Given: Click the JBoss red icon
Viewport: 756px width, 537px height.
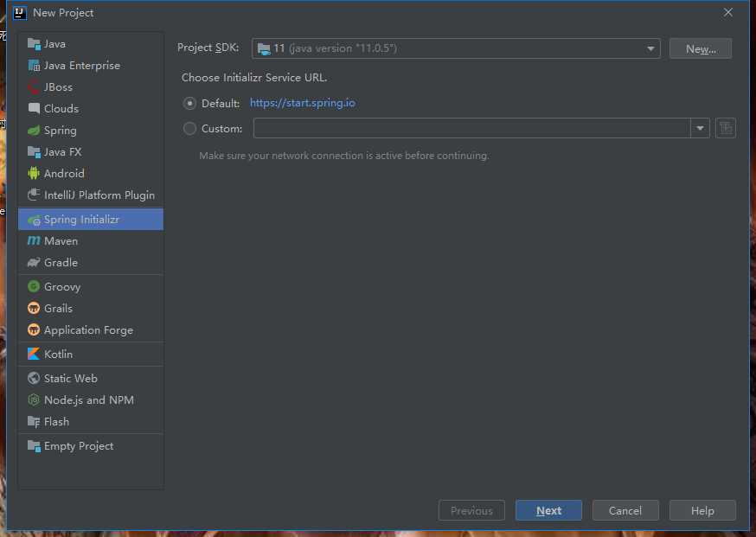Looking at the screenshot, I should 34,87.
